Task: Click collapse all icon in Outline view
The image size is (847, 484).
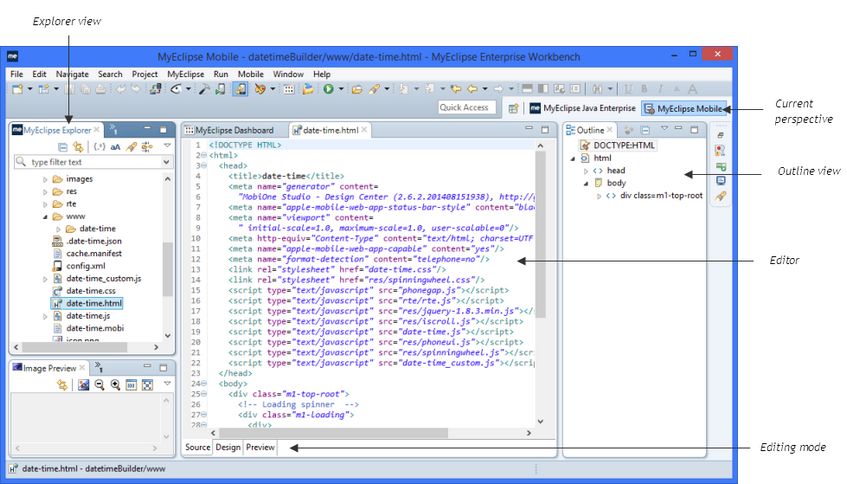Action: [x=645, y=130]
